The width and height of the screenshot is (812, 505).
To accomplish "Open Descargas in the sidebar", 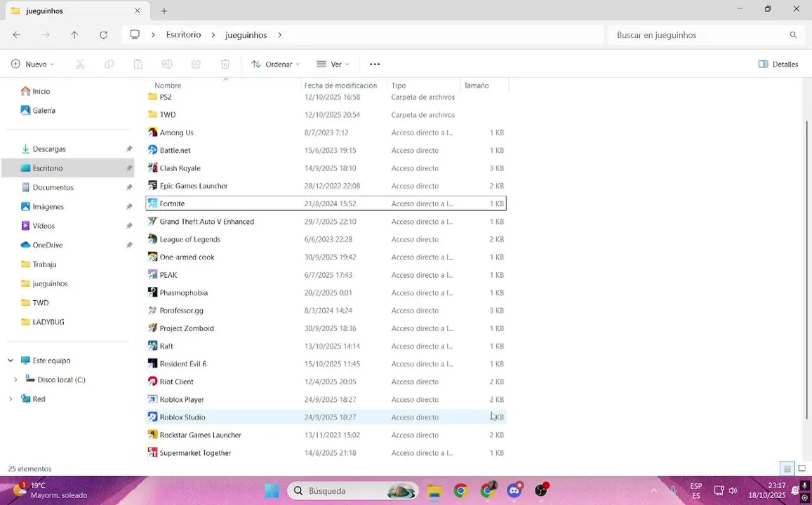I will pos(49,149).
